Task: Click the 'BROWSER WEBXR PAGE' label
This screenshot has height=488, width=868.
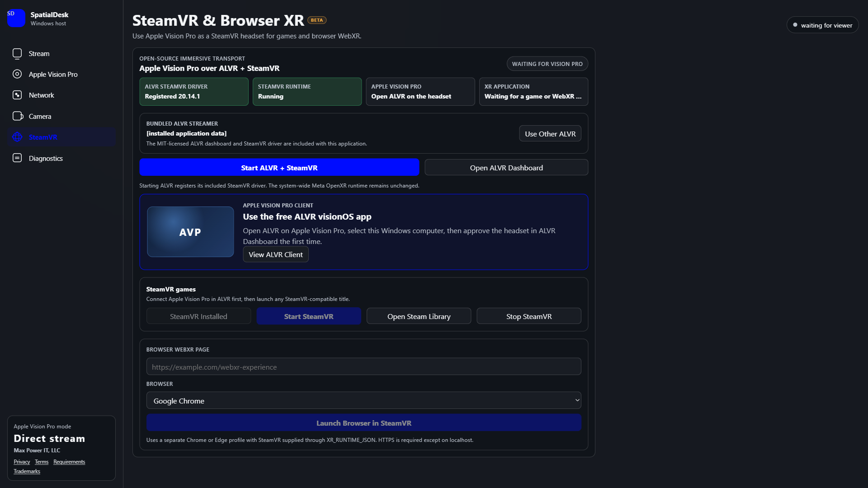Action: (x=178, y=350)
